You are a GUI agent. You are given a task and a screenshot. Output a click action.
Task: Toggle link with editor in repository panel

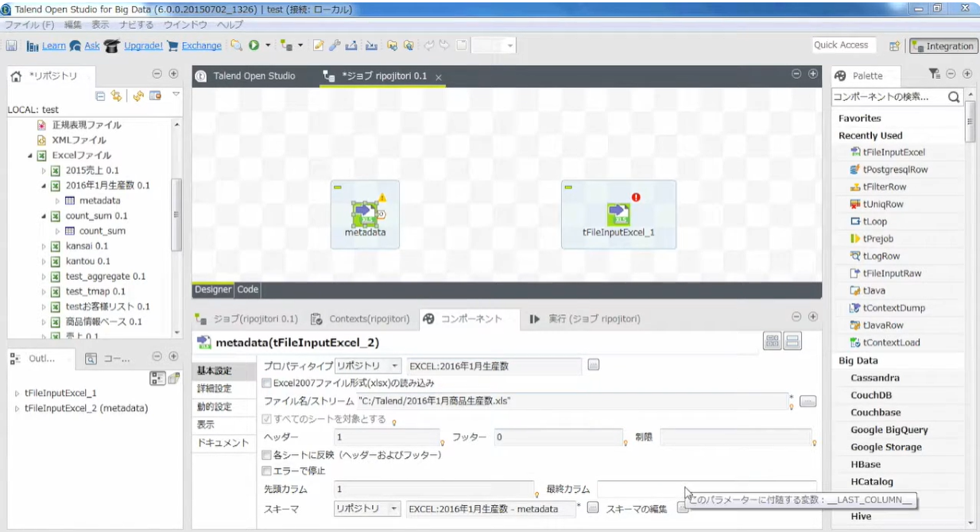tap(116, 96)
